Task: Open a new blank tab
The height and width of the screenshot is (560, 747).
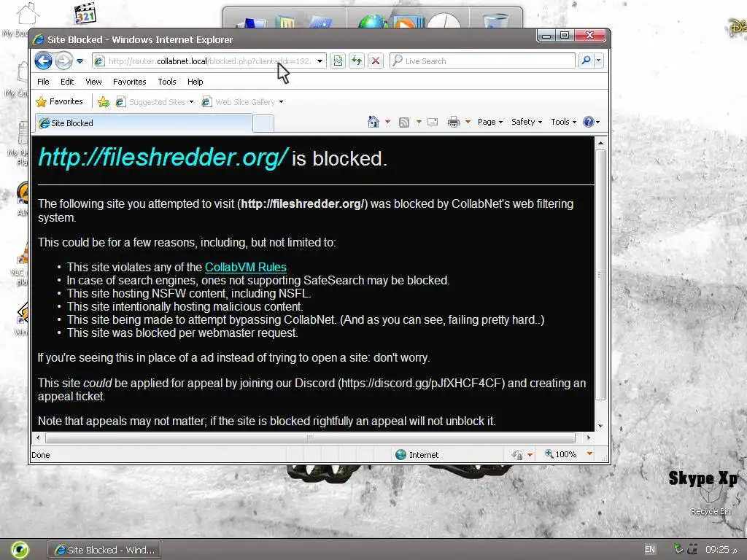Action: [x=263, y=124]
